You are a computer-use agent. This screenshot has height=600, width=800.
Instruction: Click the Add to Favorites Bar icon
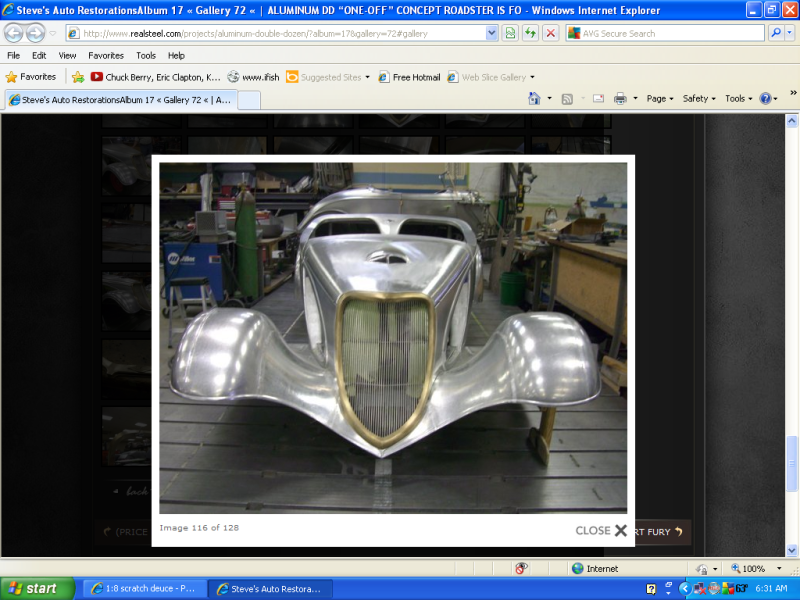tap(78, 77)
